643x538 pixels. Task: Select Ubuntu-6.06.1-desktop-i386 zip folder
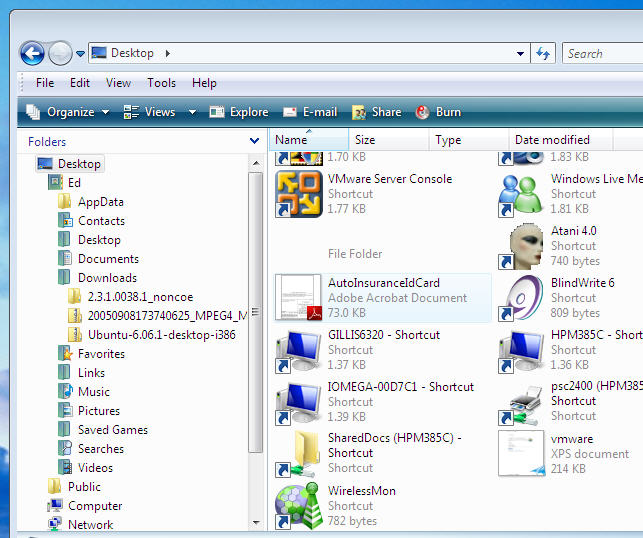[152, 335]
